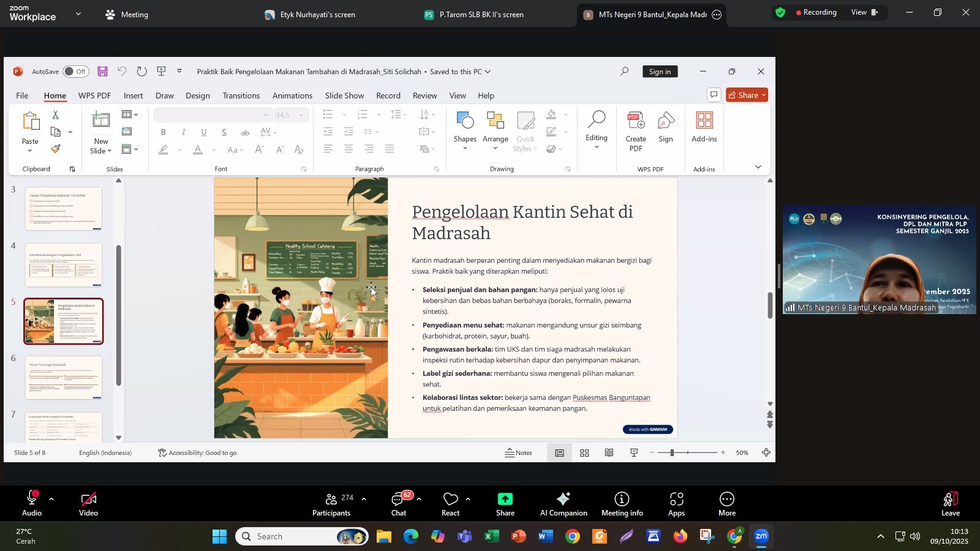The width and height of the screenshot is (980, 551).
Task: Expand audio options arrow next to Audio
Action: (x=51, y=500)
